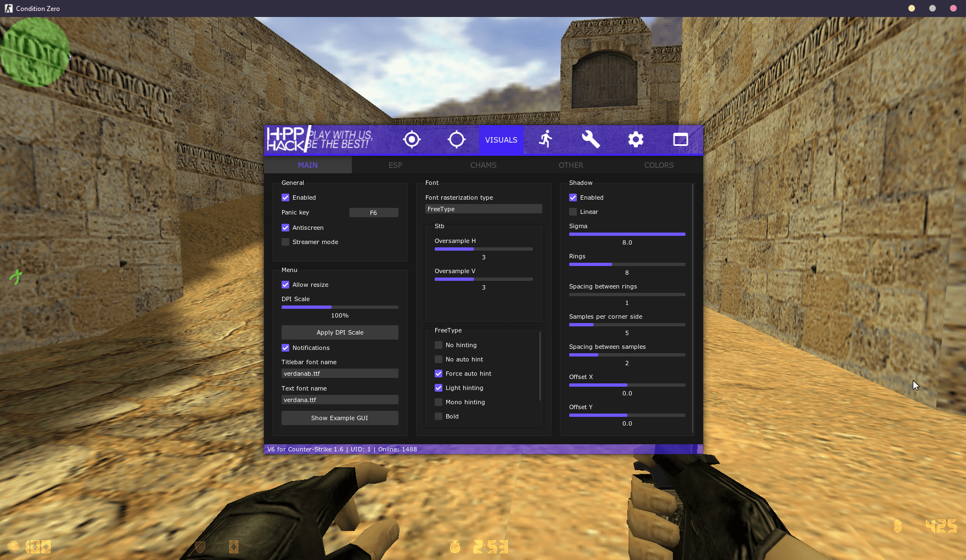
Task: Click the Titlebar font name field
Action: pyautogui.click(x=340, y=374)
